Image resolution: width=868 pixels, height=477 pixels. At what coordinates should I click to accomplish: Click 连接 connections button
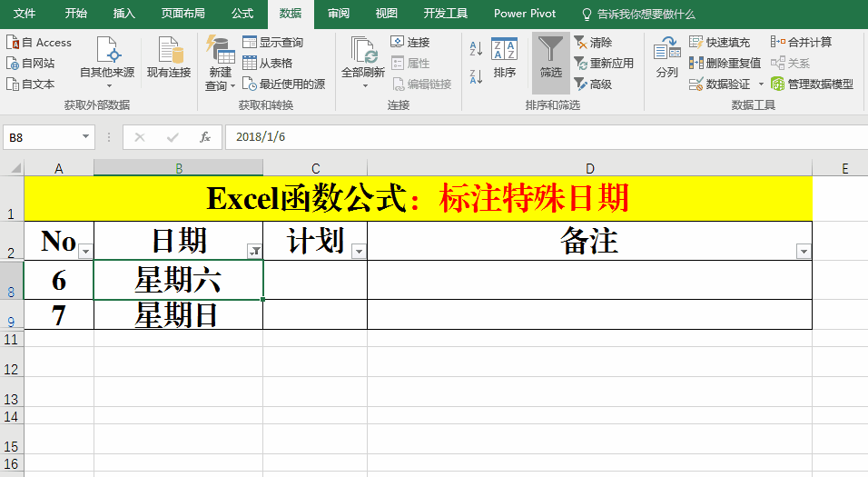coord(410,42)
